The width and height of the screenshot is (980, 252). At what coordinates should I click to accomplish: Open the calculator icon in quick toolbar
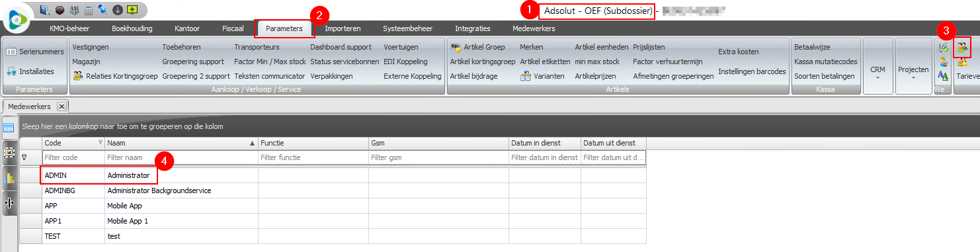88,10
